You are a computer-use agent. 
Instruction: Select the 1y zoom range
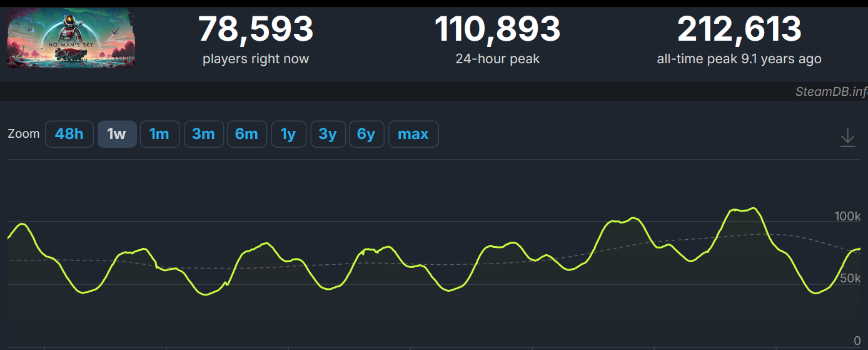(x=288, y=134)
